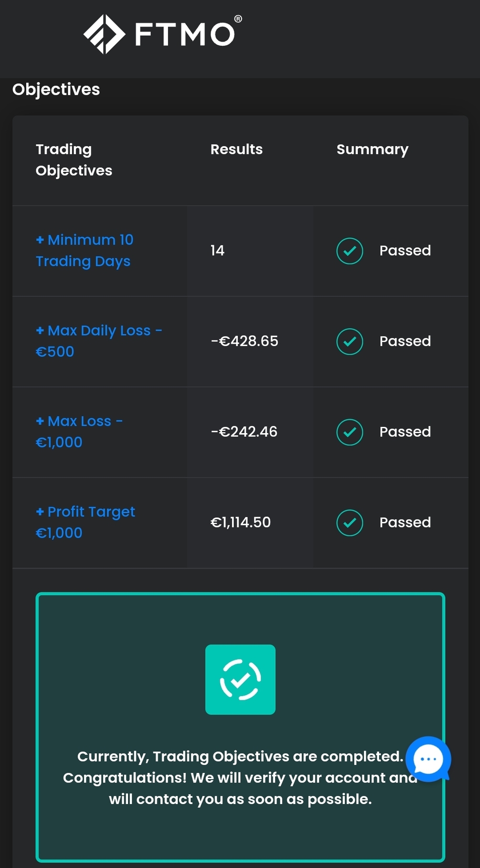The image size is (480, 868).
Task: Click the €1,114.50 profit result value
Action: [241, 522]
